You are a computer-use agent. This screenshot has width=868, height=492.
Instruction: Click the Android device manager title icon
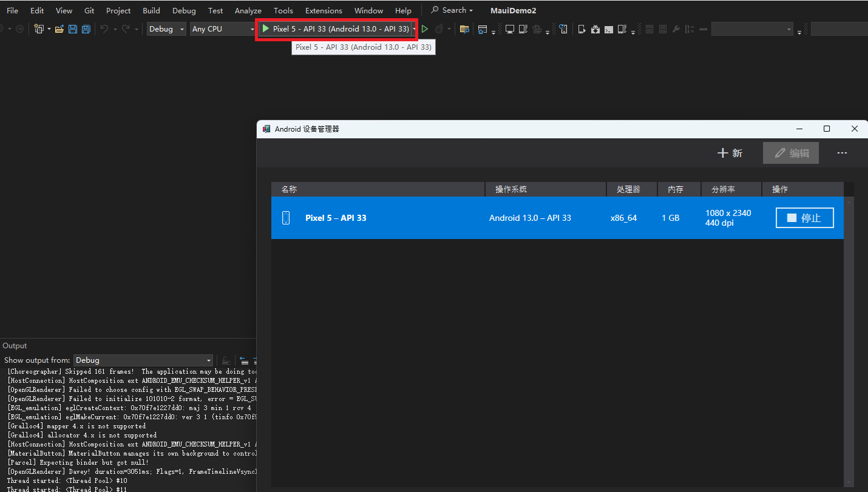point(266,129)
